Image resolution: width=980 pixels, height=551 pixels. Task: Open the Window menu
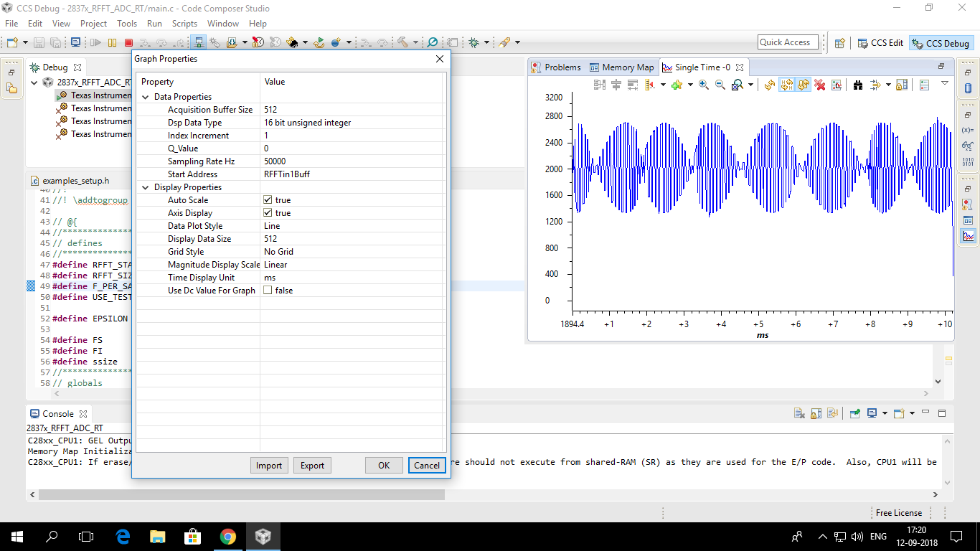pyautogui.click(x=223, y=24)
